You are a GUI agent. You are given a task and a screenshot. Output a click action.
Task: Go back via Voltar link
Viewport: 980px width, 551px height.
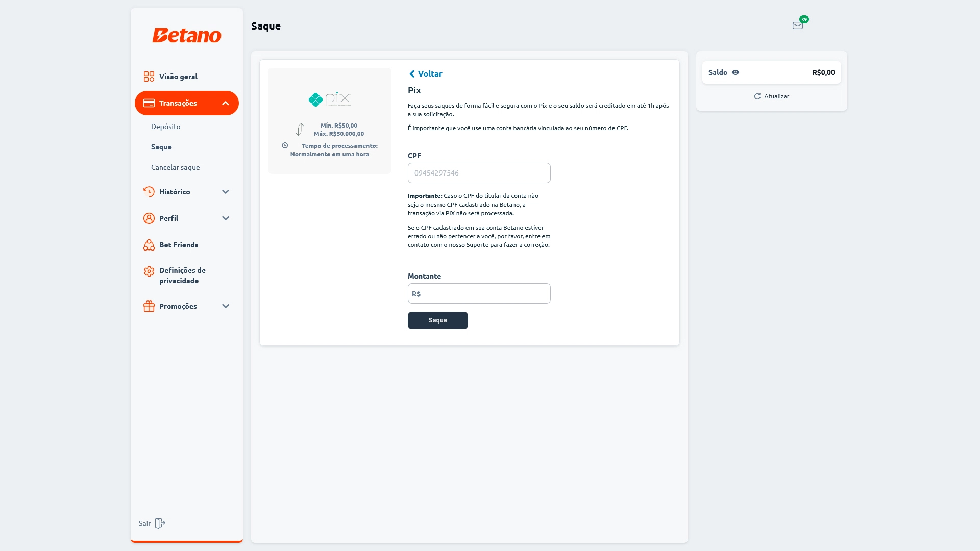pos(426,74)
